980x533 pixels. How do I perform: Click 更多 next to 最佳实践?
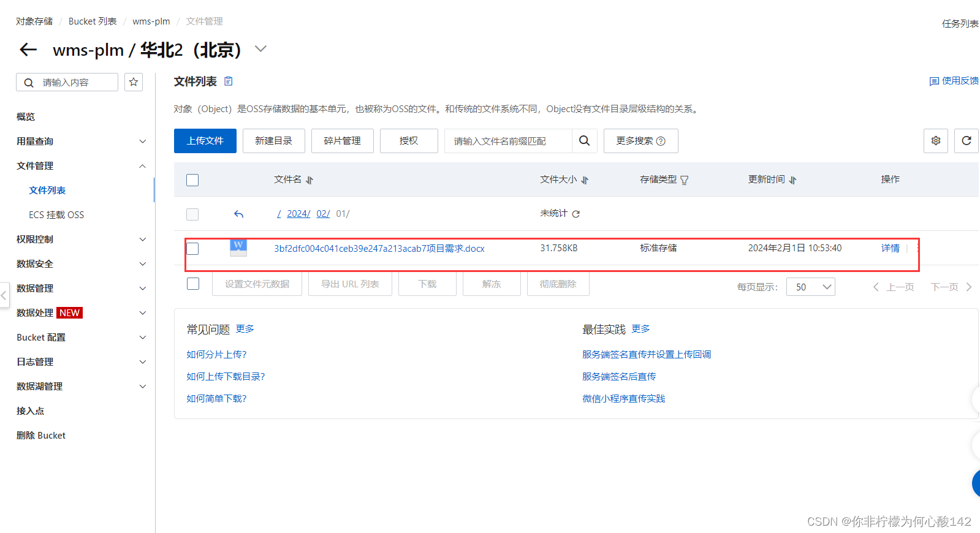tap(641, 329)
